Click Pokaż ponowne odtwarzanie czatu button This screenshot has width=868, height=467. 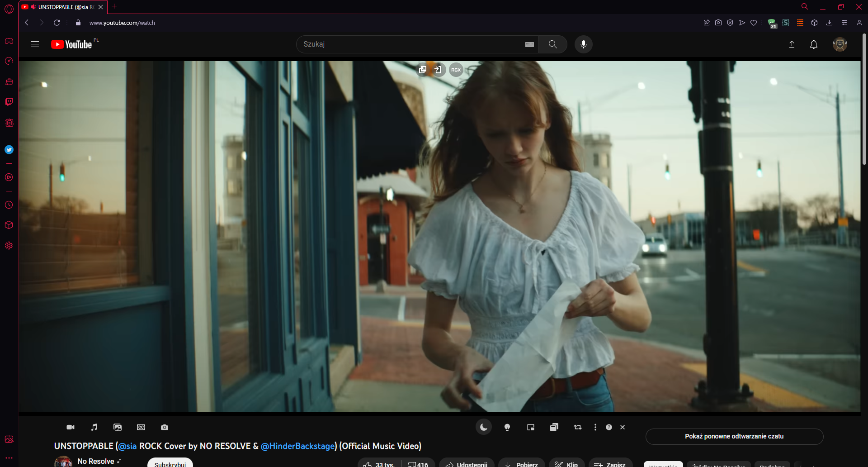[x=734, y=436]
